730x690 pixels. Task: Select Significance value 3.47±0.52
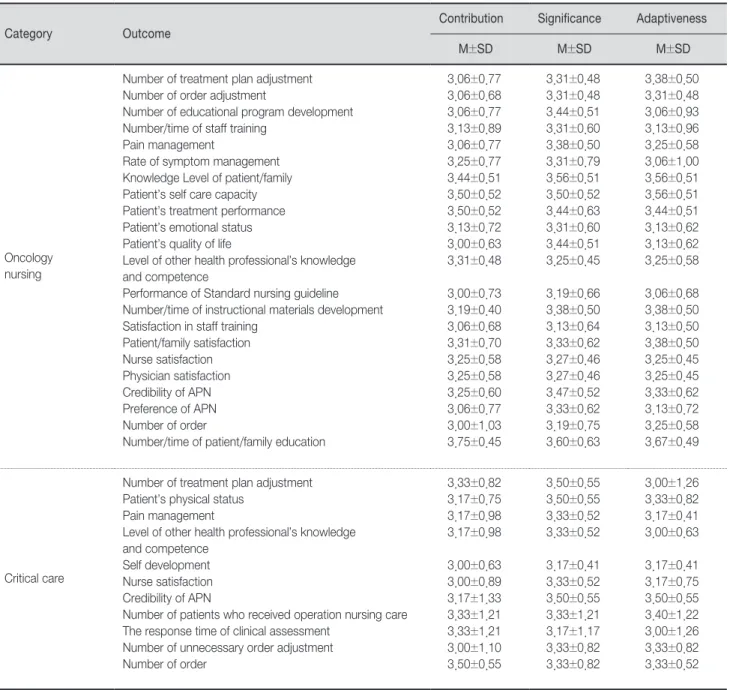(573, 392)
